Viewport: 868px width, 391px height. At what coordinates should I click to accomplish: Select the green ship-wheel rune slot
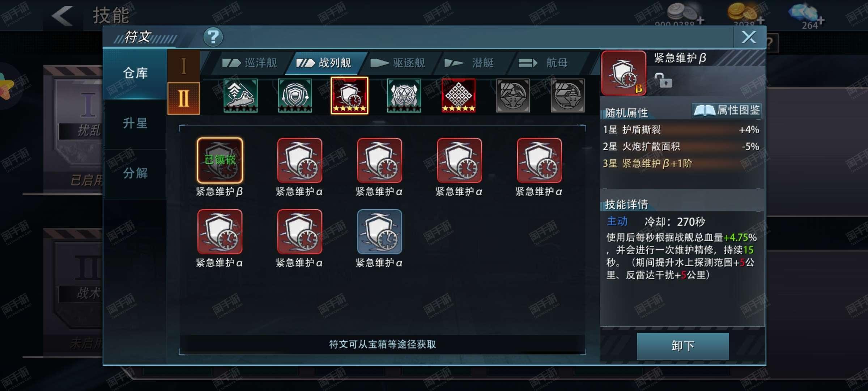point(404,96)
